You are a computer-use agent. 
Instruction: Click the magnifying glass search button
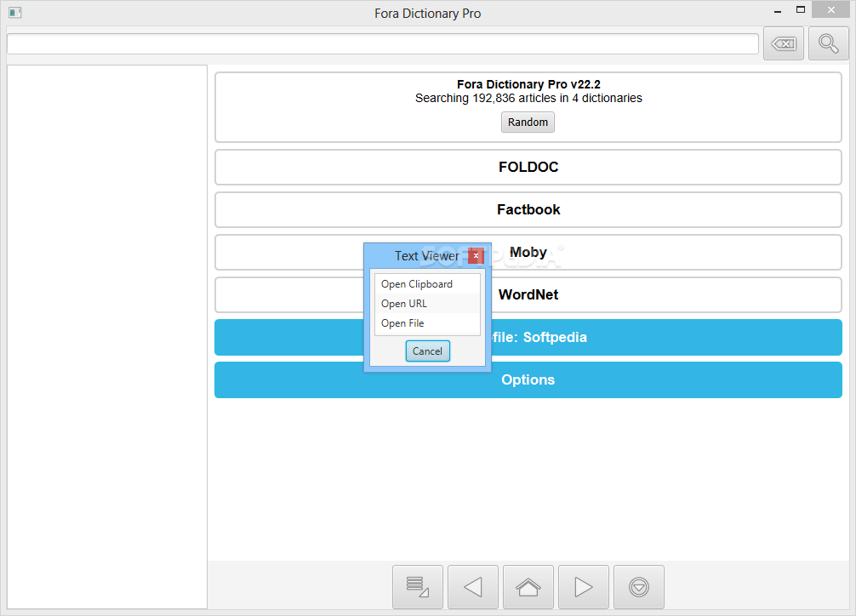828,43
